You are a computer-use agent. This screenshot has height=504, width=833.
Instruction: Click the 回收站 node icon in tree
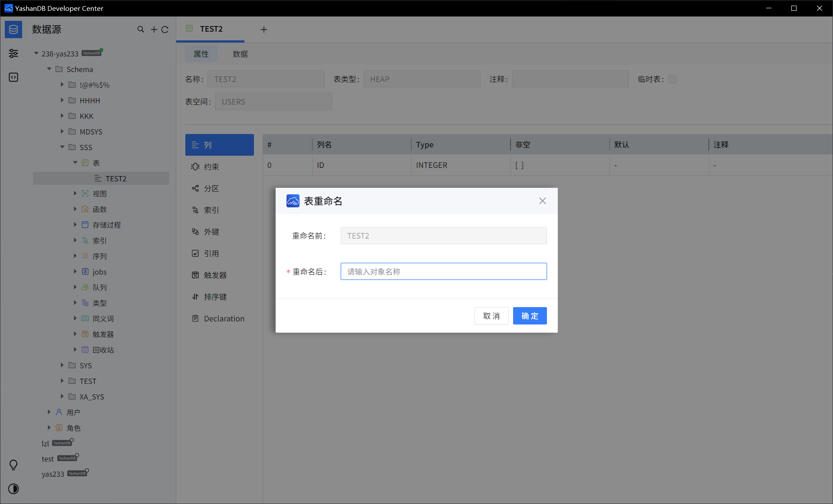click(x=85, y=350)
